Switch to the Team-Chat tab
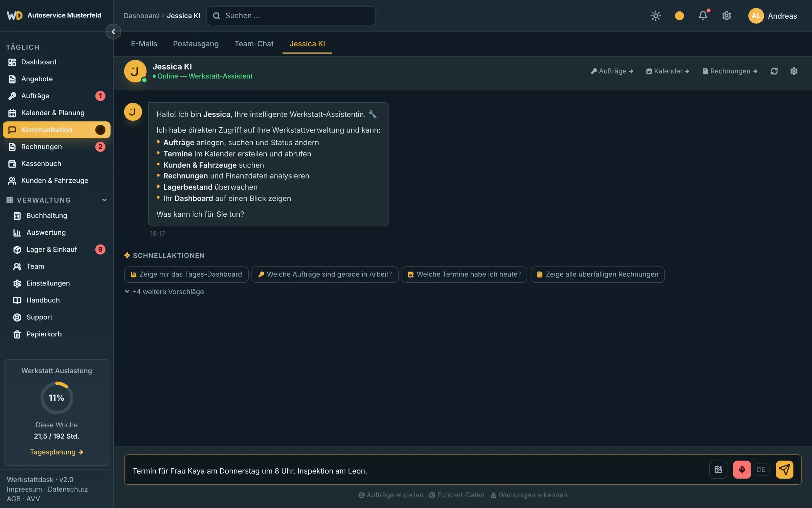812x508 pixels. tap(254, 44)
